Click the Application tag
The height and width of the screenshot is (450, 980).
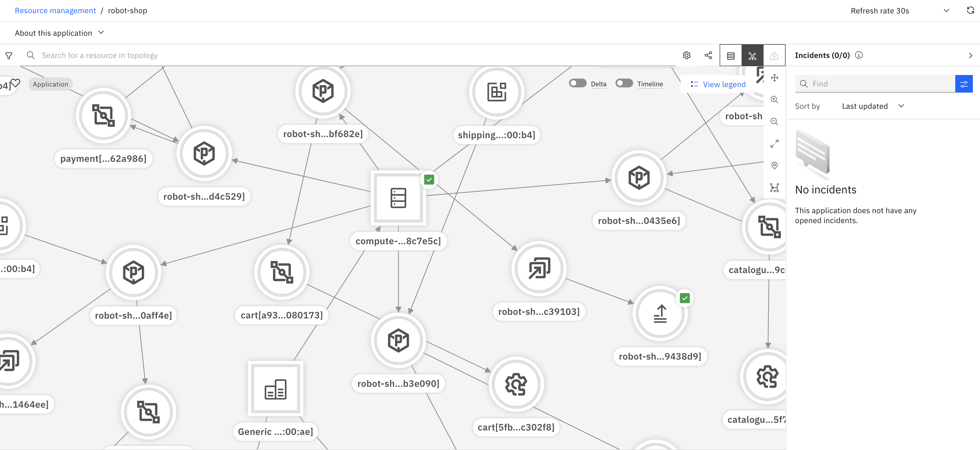click(51, 84)
